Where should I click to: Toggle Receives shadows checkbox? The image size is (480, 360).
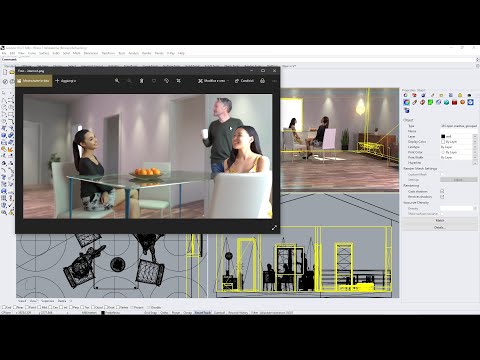click(x=442, y=197)
